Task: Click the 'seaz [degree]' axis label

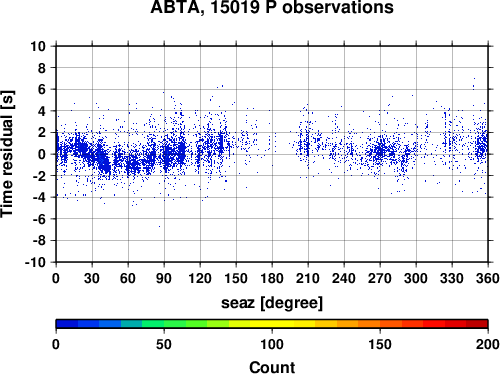Action: tap(272, 303)
